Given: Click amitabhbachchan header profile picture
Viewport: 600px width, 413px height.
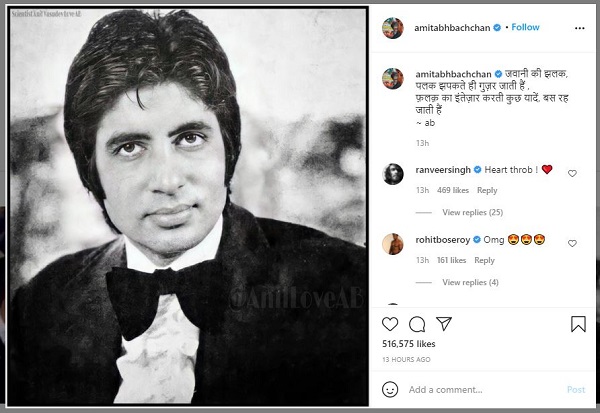Looking at the screenshot, I should pos(393,28).
